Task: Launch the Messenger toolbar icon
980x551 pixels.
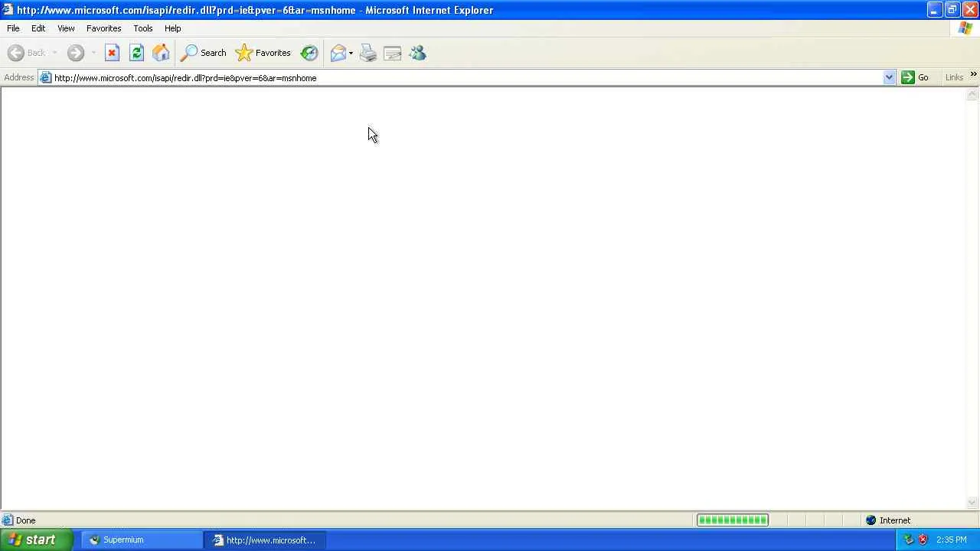Action: 417,53
